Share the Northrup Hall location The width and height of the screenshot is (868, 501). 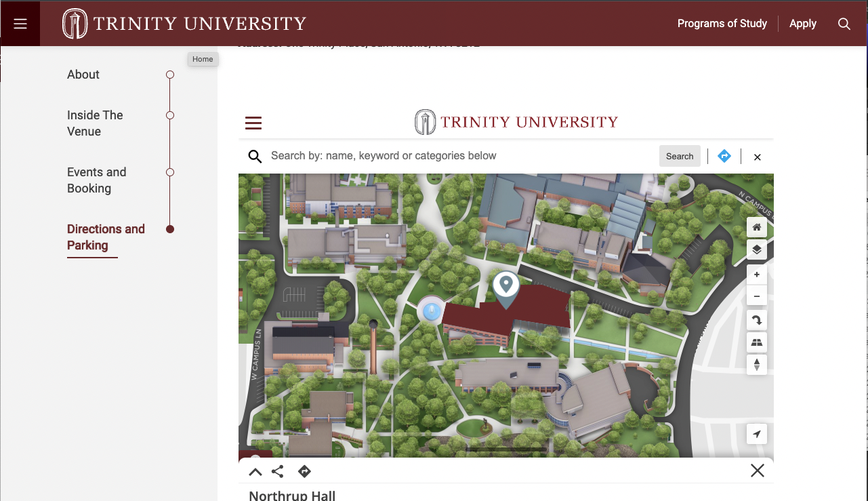point(278,472)
